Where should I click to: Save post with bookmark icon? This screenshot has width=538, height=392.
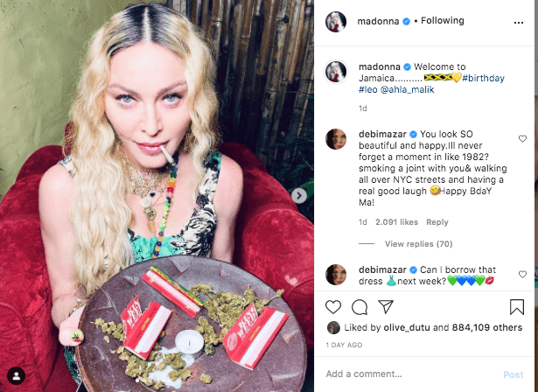[x=517, y=307]
